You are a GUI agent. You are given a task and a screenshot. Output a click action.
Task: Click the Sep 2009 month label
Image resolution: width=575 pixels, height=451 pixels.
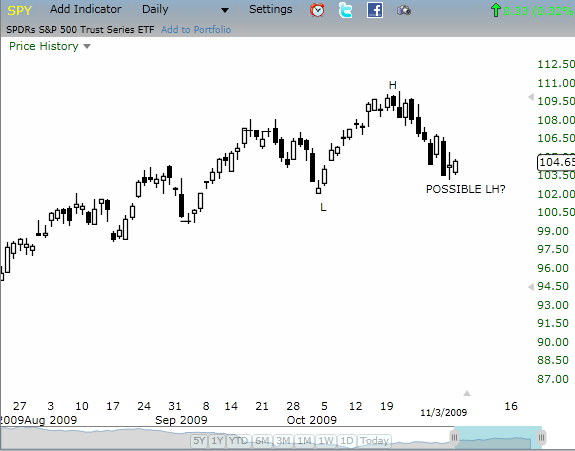click(181, 420)
